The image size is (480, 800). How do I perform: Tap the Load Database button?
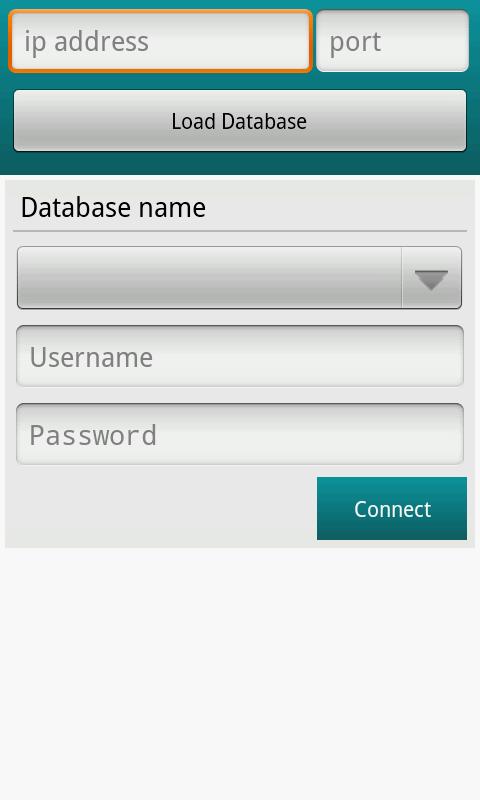(x=240, y=121)
